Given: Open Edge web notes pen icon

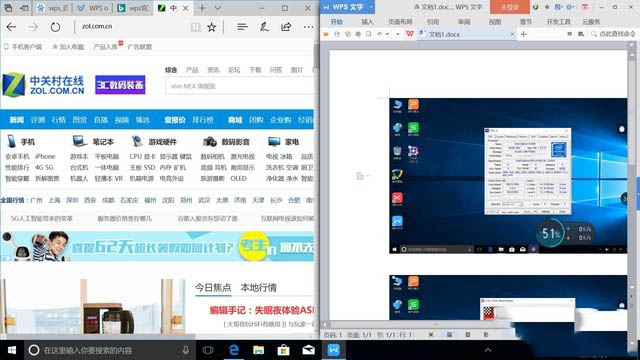Looking at the screenshot, I should point(264,27).
